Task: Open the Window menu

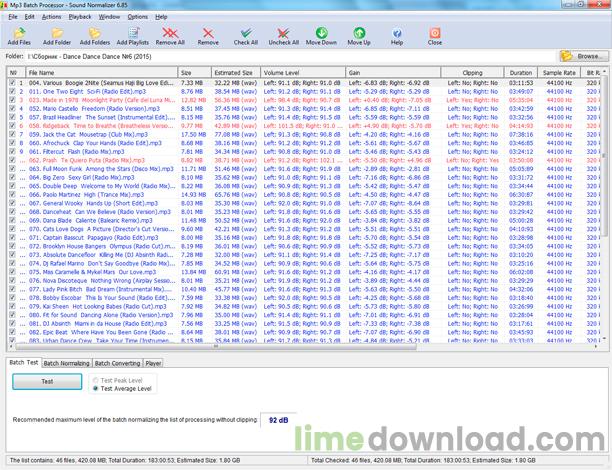Action: point(109,17)
